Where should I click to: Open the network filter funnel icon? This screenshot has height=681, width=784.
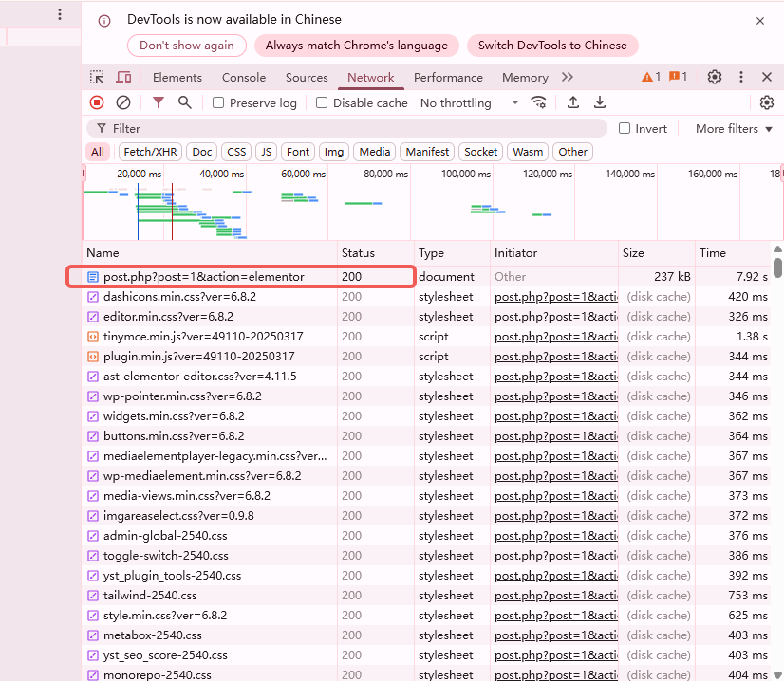(159, 102)
